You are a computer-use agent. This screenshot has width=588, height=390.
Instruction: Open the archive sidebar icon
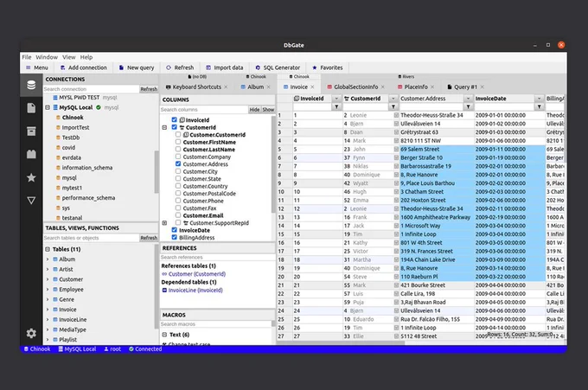pos(31,131)
